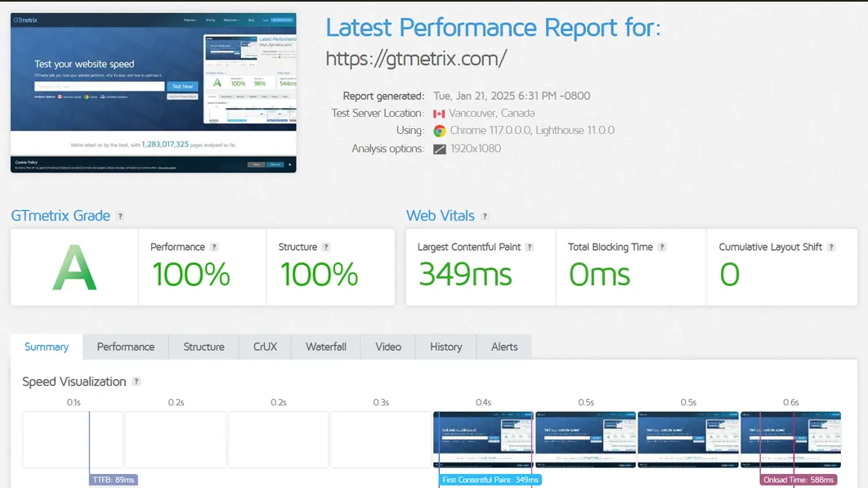868x488 pixels.
Task: Switch to the Structure tab
Action: pyautogui.click(x=204, y=347)
